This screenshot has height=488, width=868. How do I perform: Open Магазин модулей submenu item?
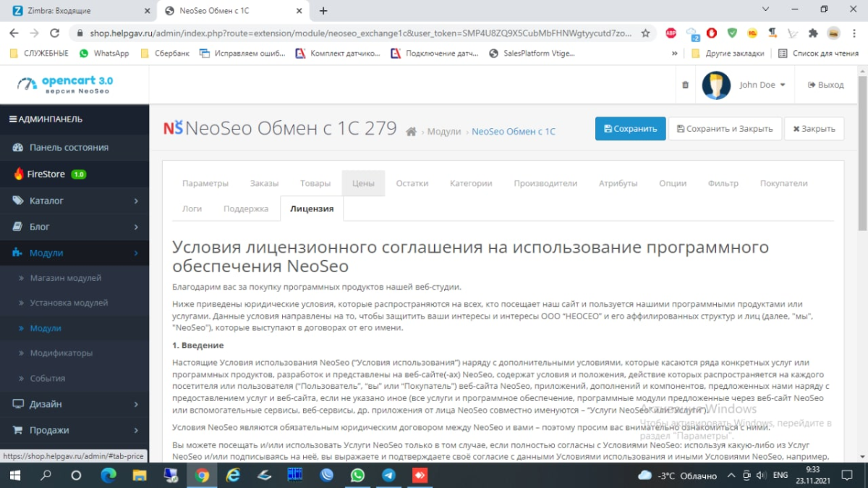(x=66, y=278)
